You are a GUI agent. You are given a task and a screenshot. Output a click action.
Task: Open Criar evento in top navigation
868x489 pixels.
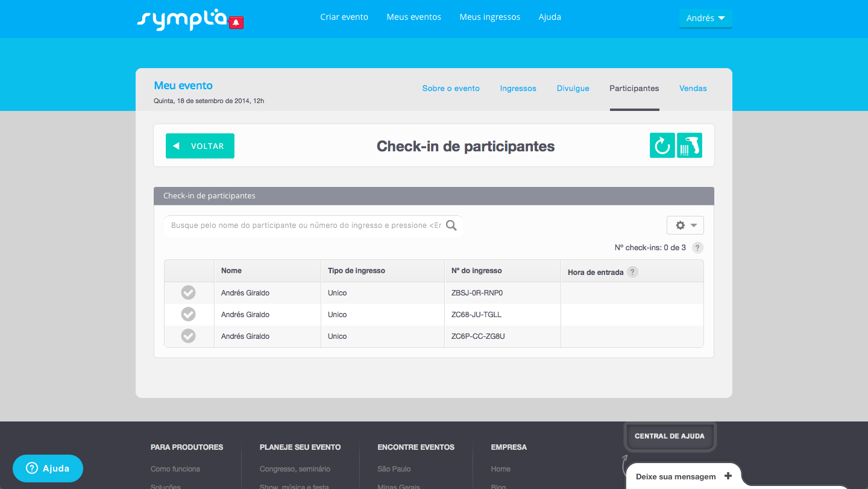pyautogui.click(x=344, y=17)
